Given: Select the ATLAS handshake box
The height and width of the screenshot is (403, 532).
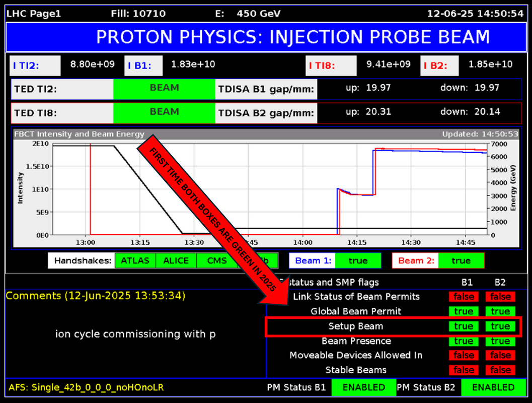Looking at the screenshot, I should 135,261.
